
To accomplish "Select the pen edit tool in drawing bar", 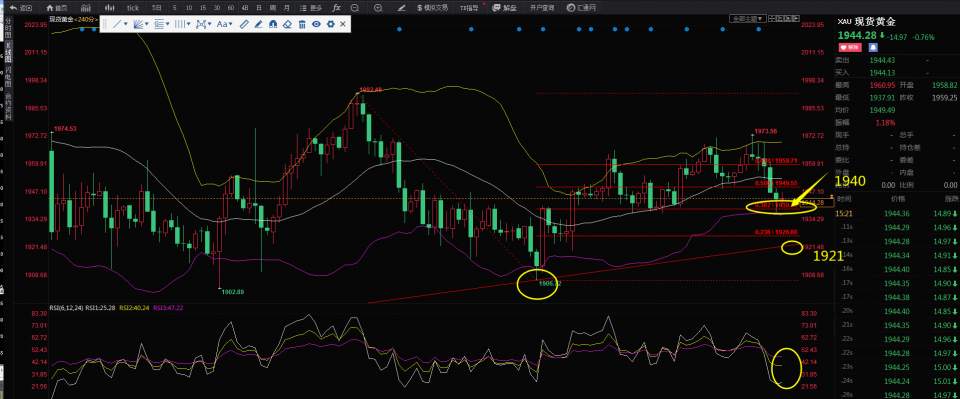I will [258, 24].
